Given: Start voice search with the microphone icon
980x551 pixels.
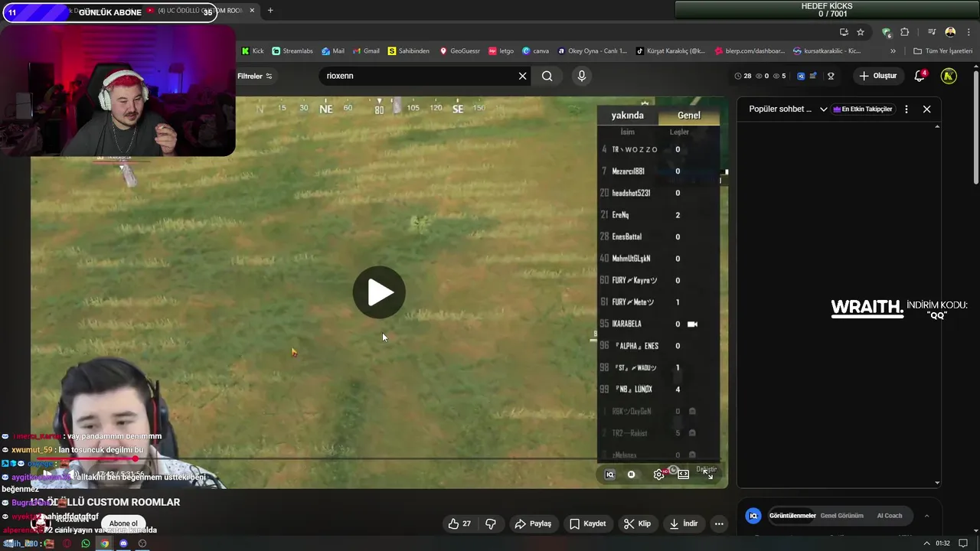Looking at the screenshot, I should (x=582, y=76).
